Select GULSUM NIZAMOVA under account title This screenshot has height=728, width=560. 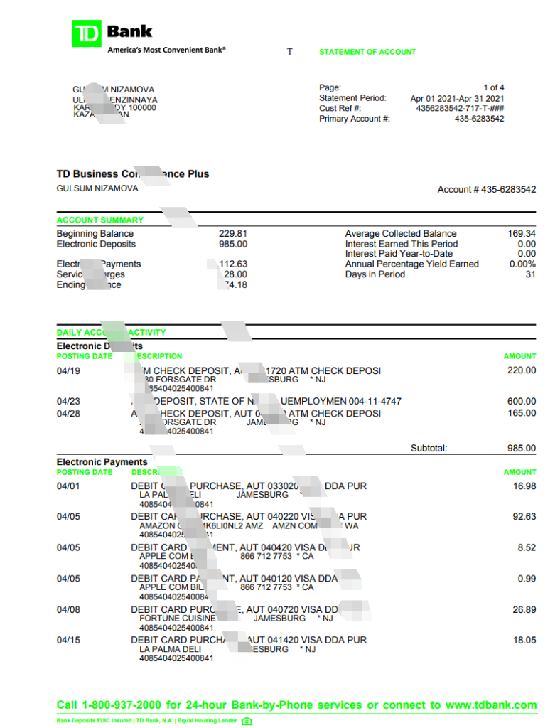pos(97,188)
